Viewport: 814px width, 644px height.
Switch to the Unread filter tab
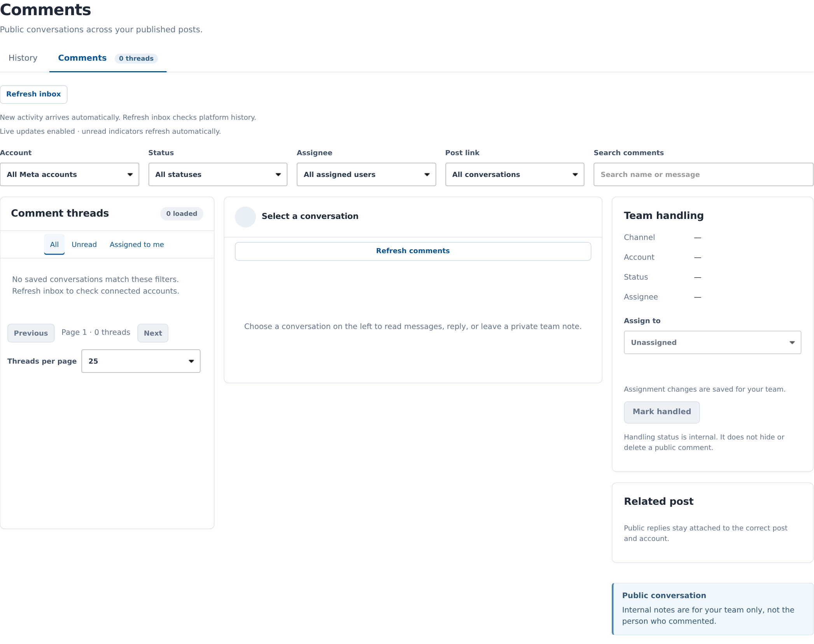pyautogui.click(x=84, y=244)
